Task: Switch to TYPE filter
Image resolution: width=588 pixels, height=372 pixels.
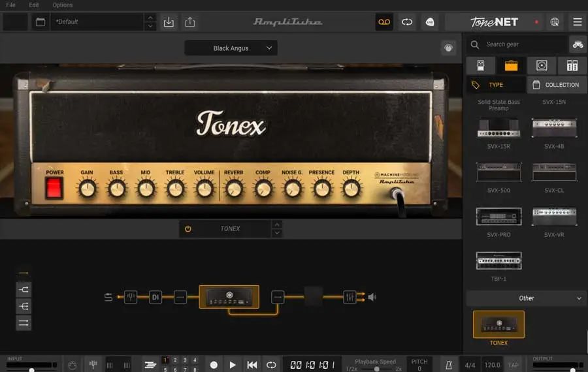Action: [x=496, y=85]
